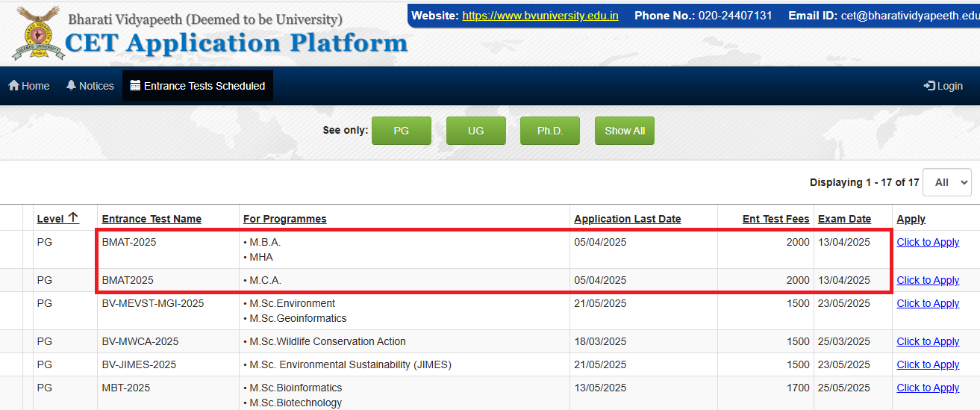Click the home icon in navigation bar
The width and height of the screenshot is (980, 410).
pos(13,86)
